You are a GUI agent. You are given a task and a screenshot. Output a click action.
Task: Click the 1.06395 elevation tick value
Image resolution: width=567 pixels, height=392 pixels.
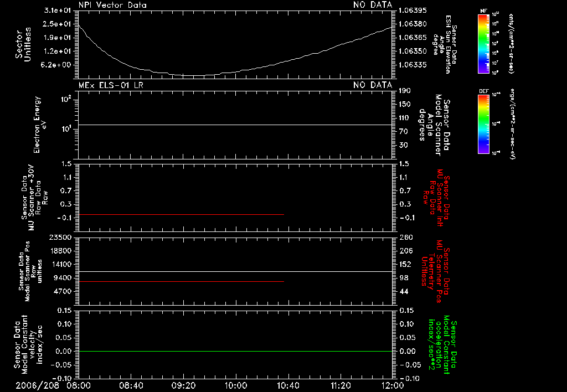(x=413, y=10)
